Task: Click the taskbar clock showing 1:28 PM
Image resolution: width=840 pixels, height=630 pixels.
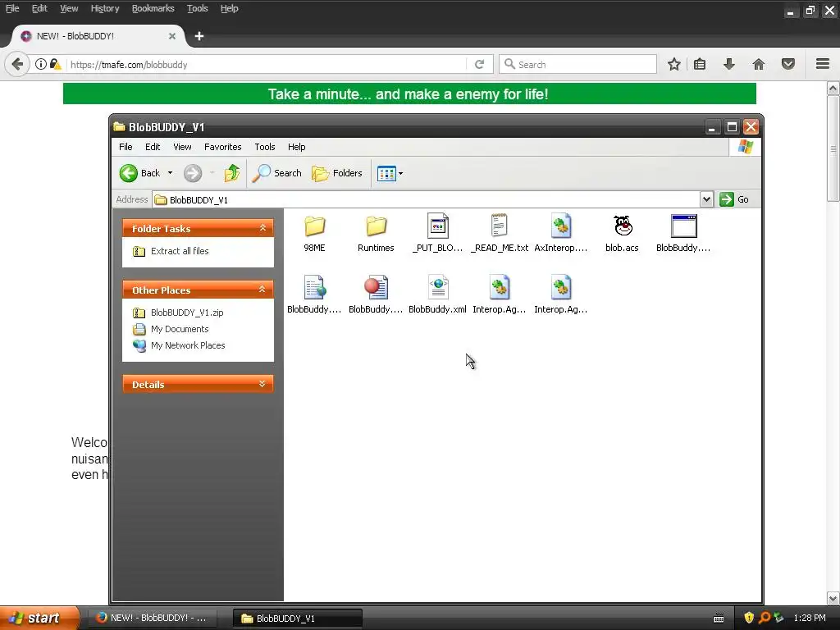Action: (x=810, y=618)
